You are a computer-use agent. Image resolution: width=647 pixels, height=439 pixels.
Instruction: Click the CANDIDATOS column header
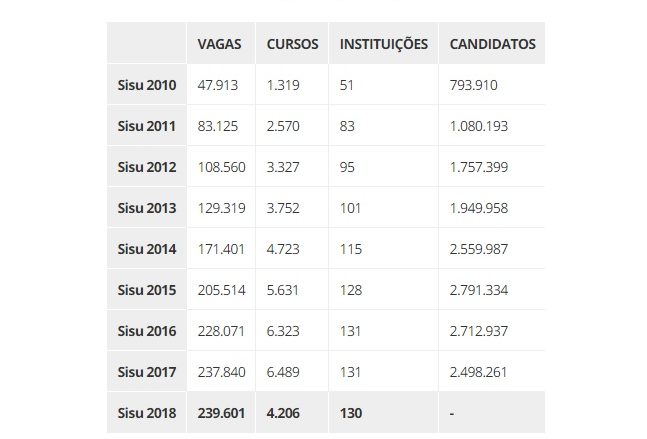tap(492, 44)
